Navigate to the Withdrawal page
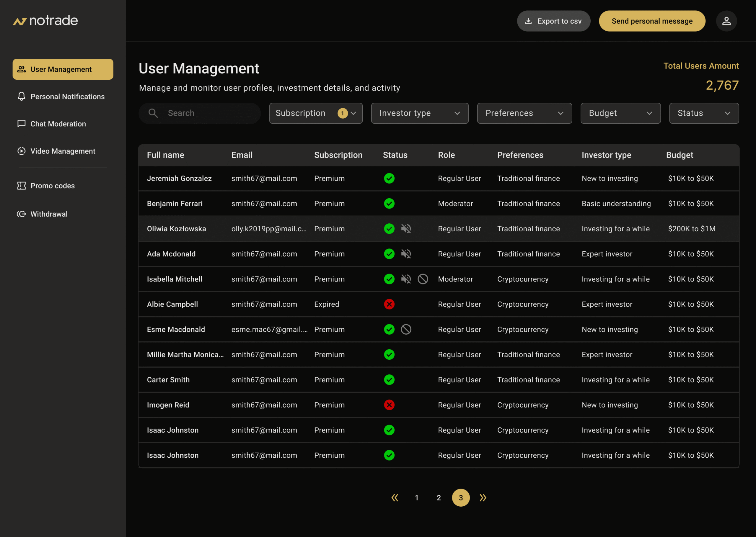756x537 pixels. [x=49, y=214]
